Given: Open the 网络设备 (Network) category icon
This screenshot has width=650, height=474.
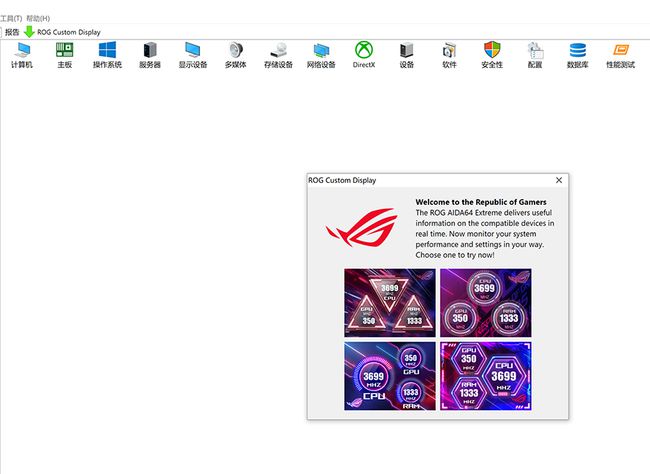Looking at the screenshot, I should click(x=321, y=55).
